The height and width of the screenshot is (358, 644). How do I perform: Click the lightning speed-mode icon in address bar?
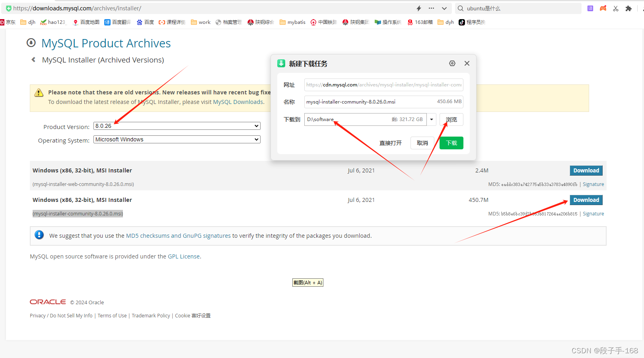(x=419, y=8)
